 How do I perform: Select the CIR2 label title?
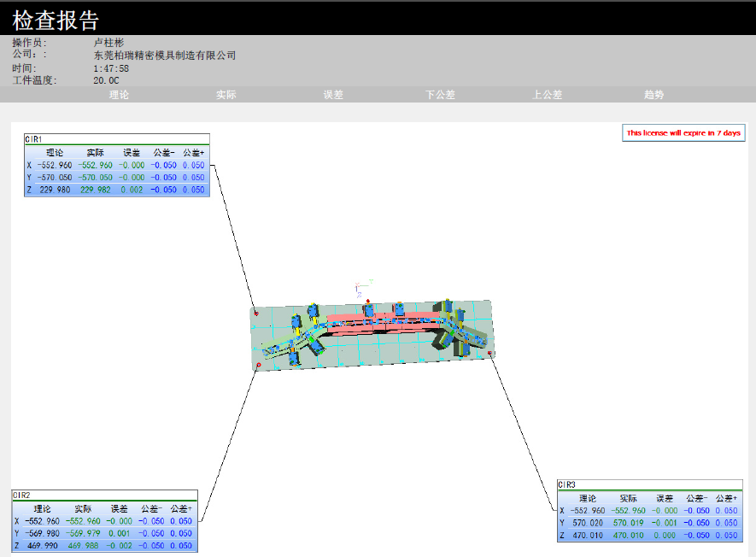point(22,495)
